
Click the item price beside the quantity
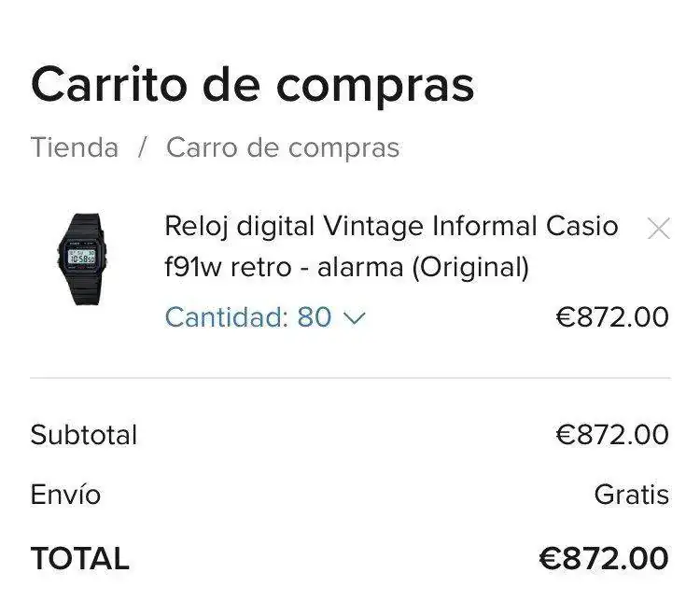pyautogui.click(x=612, y=317)
